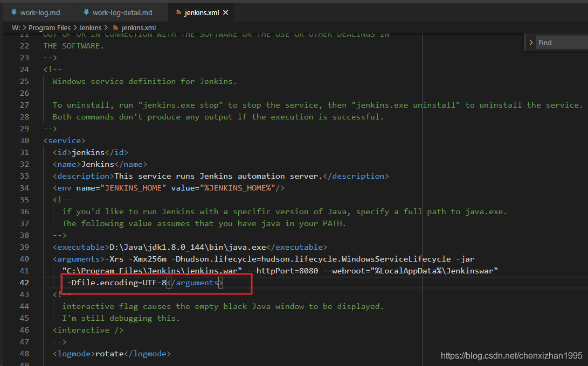Click the id tag value 'jenkins'

point(88,152)
